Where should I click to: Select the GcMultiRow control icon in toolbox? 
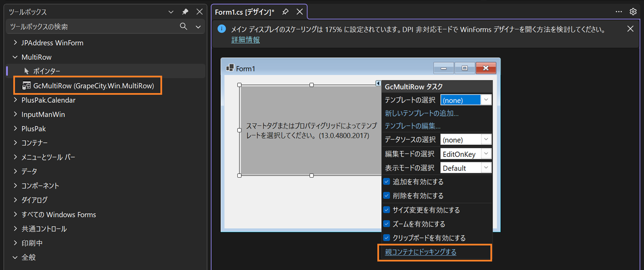pos(26,86)
